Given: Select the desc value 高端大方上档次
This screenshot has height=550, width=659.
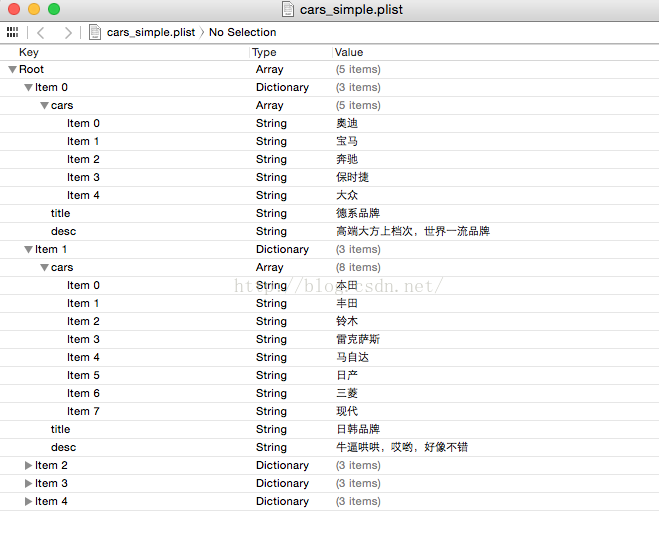Looking at the screenshot, I should (413, 232).
